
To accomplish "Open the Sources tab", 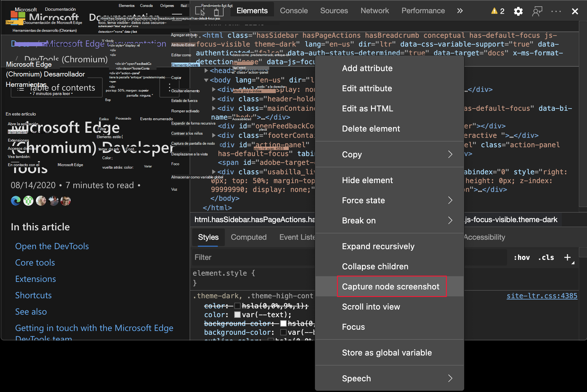I will pos(334,11).
